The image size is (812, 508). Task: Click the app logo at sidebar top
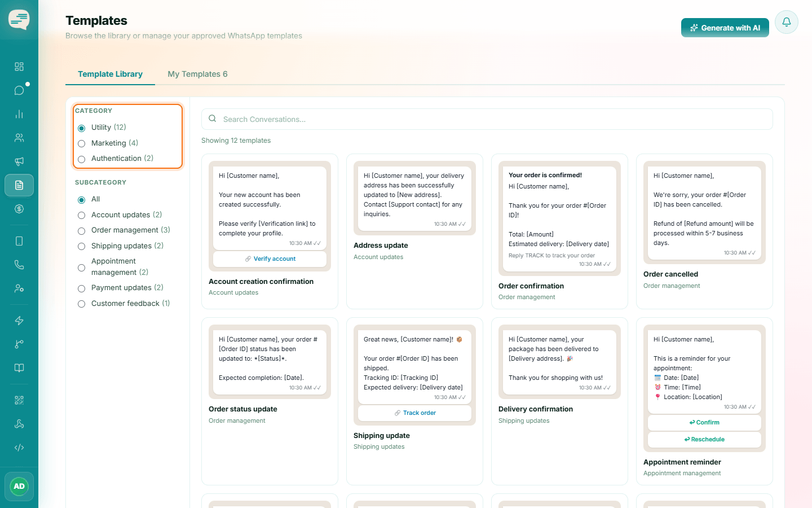pos(19,20)
